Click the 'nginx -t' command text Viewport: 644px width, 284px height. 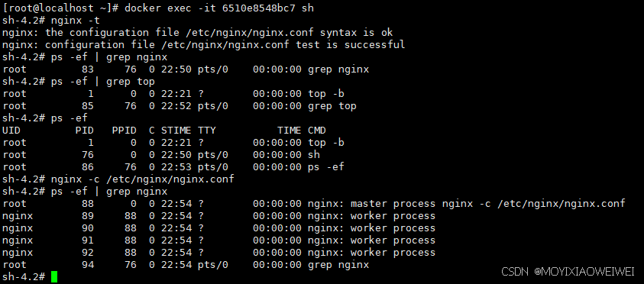[x=75, y=20]
